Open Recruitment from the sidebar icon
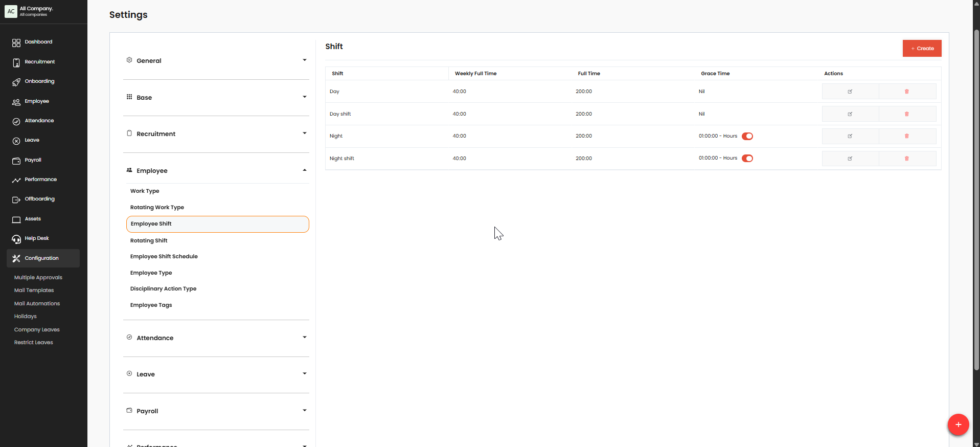The height and width of the screenshot is (447, 980). click(16, 62)
